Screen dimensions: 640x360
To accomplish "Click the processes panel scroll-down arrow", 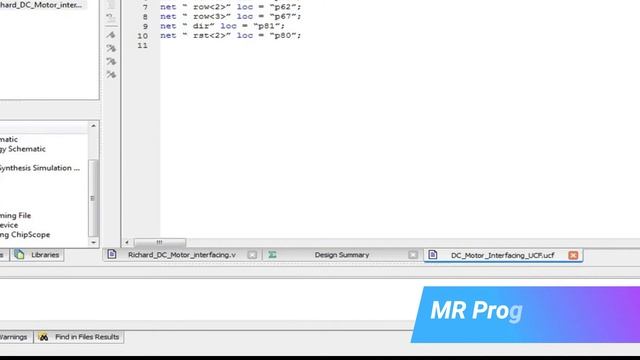I will pos(93,242).
